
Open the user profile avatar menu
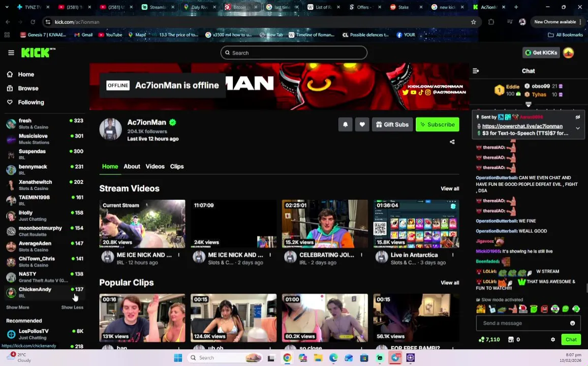tap(569, 53)
